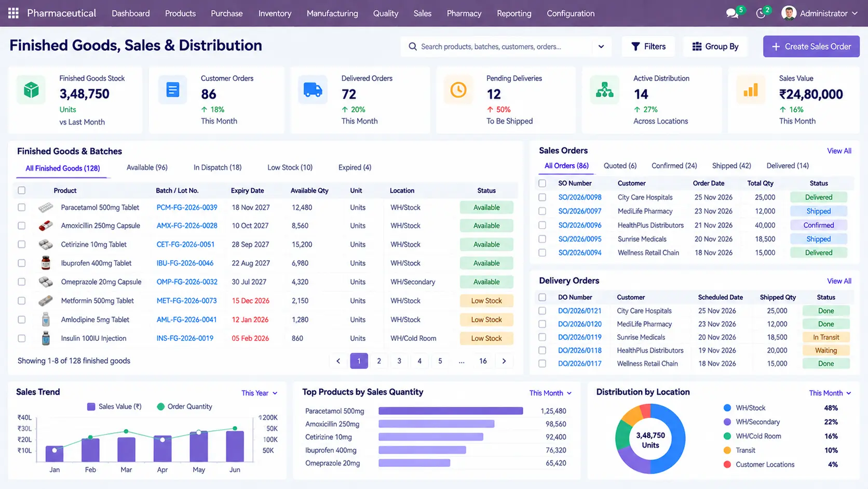868x489 pixels.
Task: Check the DO/2026/0119 delivery checkbox
Action: (542, 337)
